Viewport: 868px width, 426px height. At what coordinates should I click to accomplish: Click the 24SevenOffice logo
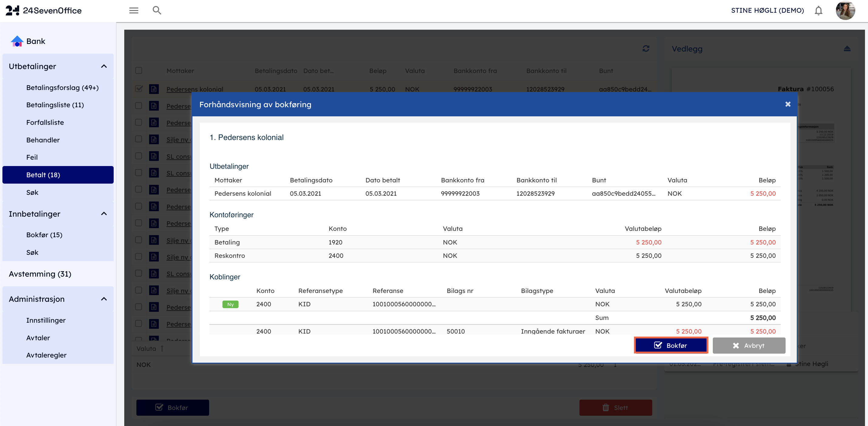44,10
